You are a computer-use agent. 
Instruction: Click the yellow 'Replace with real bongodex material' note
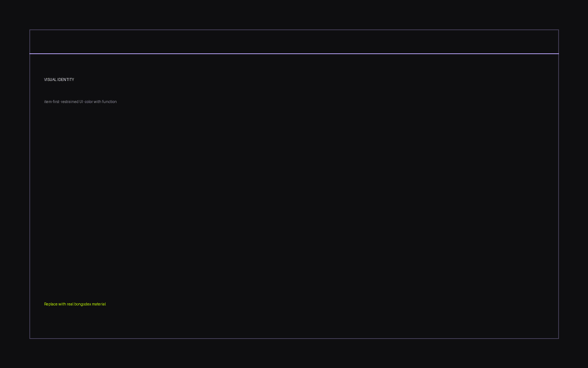point(75,304)
